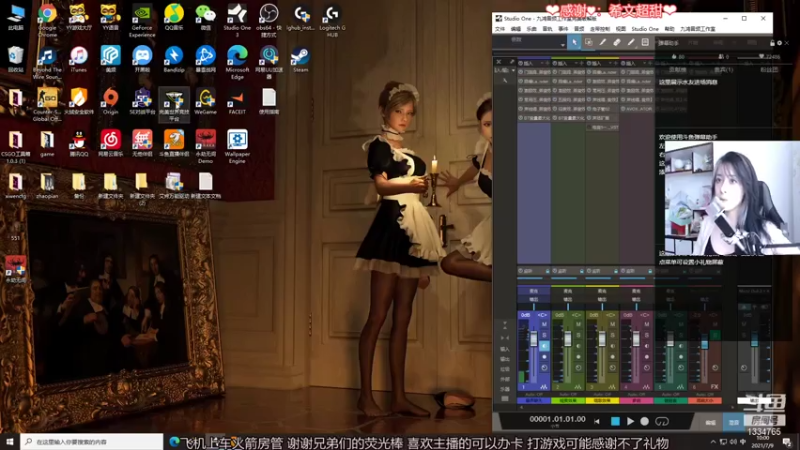The image size is (800, 450).
Task: Click the Play button in the transport
Action: [630, 421]
